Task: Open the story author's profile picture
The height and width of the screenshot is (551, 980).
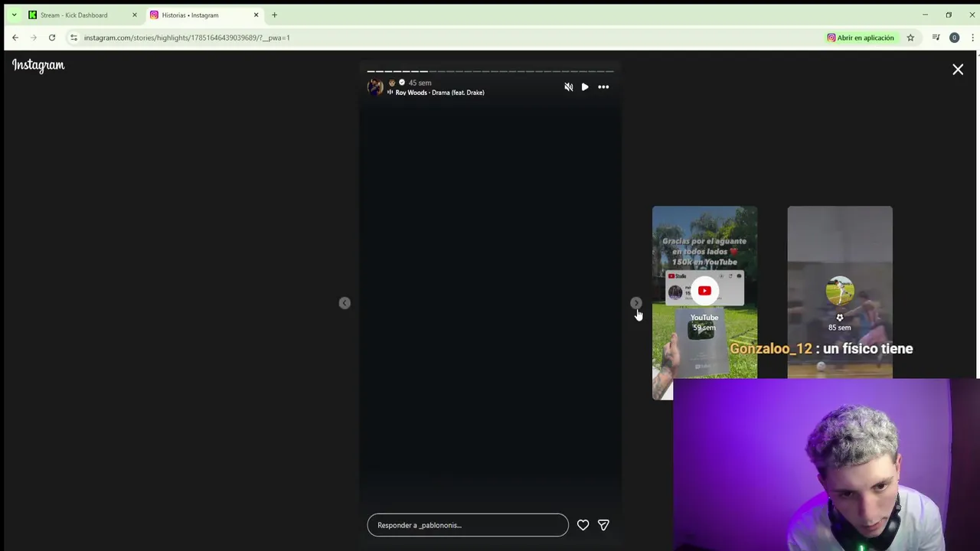Action: tap(375, 87)
